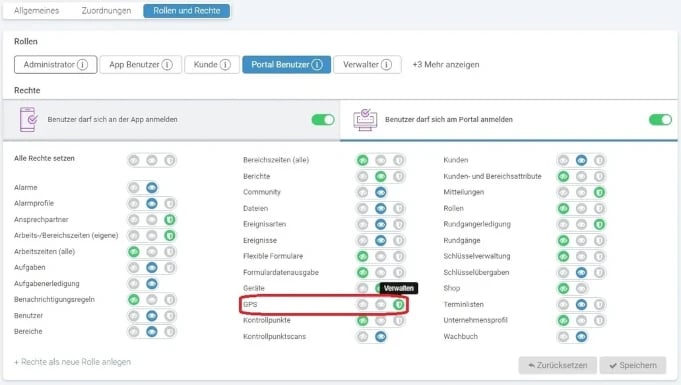
Task: Toggle app login permission switch
Action: (x=323, y=119)
